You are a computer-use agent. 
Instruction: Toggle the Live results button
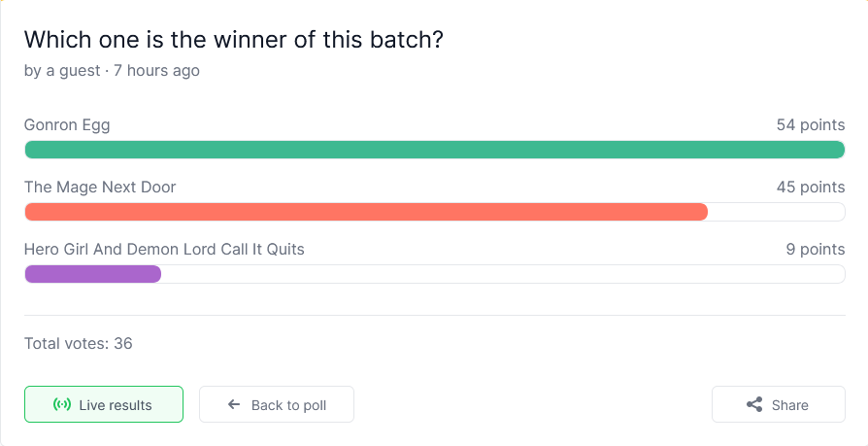coord(104,404)
